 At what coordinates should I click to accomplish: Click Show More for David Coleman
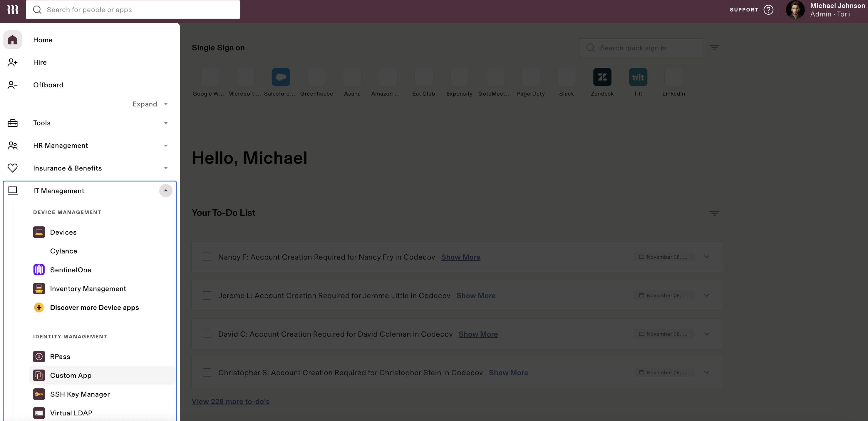(478, 334)
